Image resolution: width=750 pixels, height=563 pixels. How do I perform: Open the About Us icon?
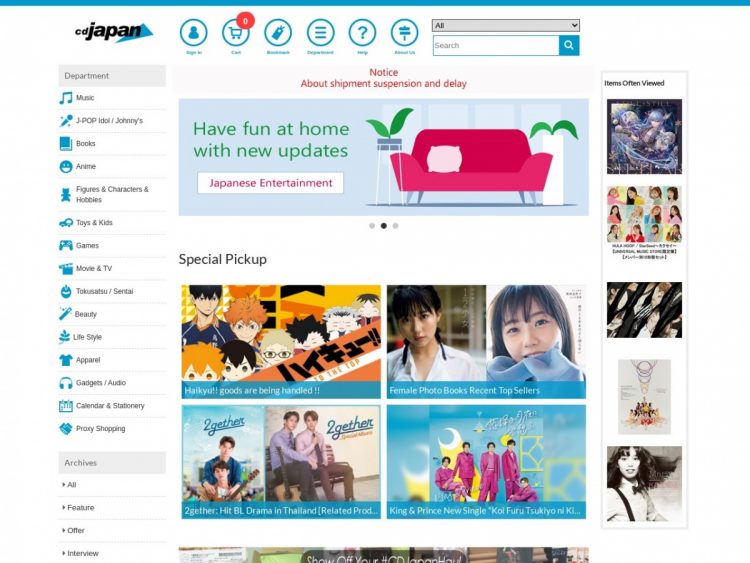(x=404, y=33)
